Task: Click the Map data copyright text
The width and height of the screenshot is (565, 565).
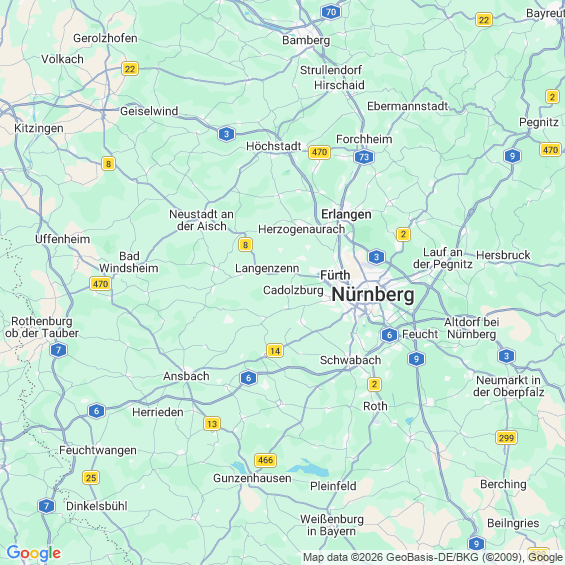Action: tap(433, 557)
